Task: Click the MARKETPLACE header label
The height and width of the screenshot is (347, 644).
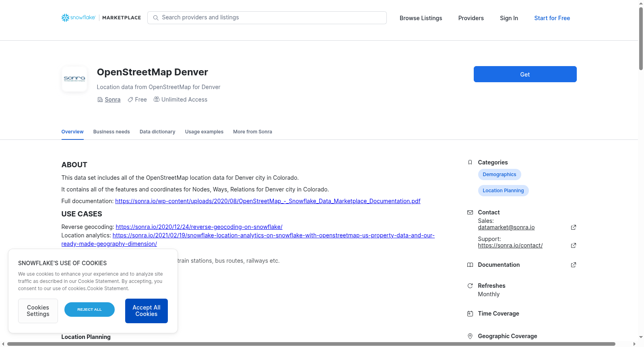Action: pyautogui.click(x=122, y=18)
